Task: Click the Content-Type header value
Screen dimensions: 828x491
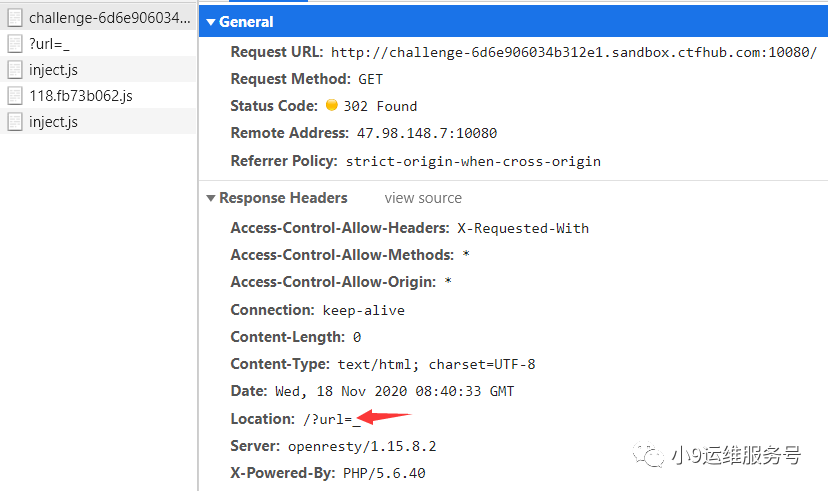Action: [436, 364]
